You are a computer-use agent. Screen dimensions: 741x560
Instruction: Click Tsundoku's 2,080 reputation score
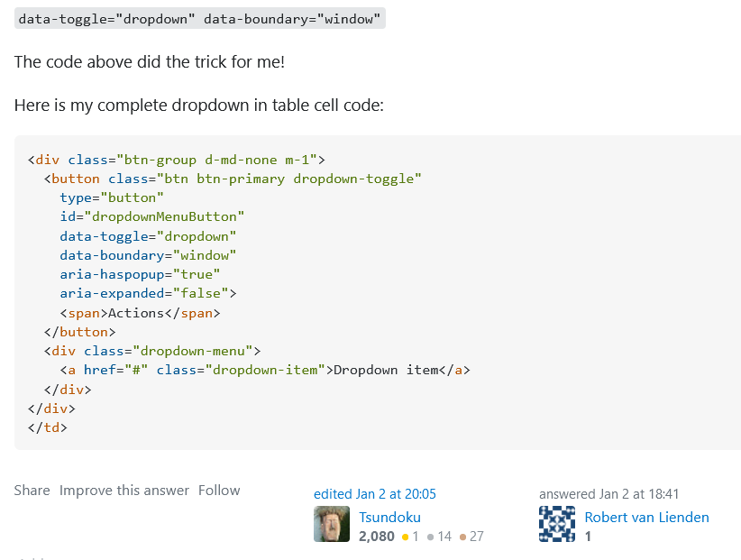375,536
